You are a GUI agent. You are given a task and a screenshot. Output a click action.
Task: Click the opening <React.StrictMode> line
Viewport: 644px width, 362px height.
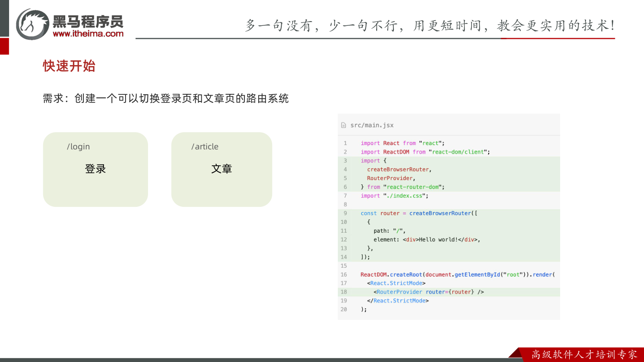tap(396, 283)
